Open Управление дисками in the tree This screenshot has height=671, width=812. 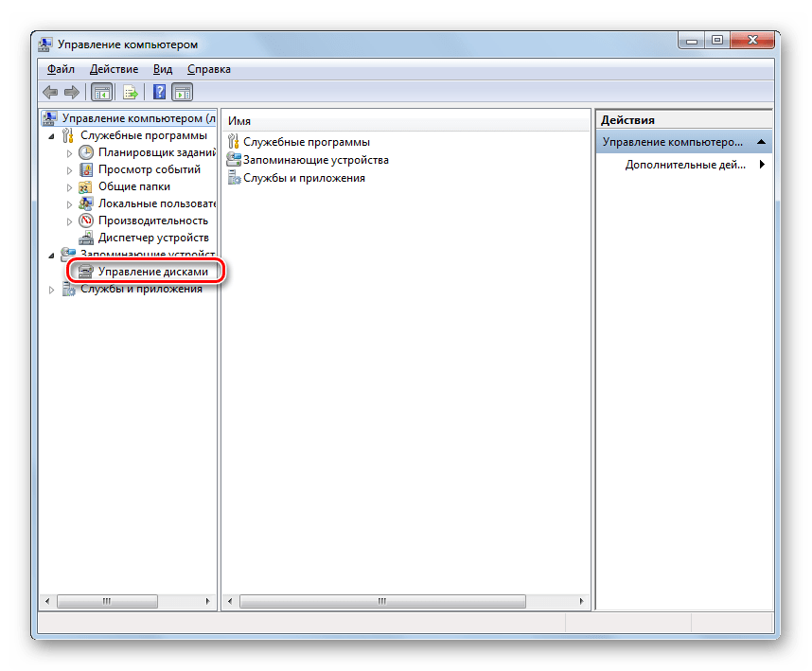tap(152, 272)
